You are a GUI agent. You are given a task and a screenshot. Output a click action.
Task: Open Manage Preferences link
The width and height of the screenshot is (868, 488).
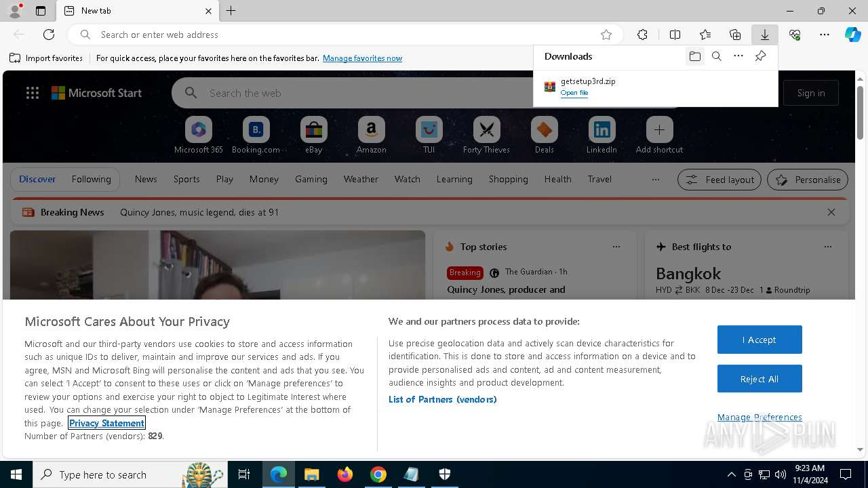point(759,417)
